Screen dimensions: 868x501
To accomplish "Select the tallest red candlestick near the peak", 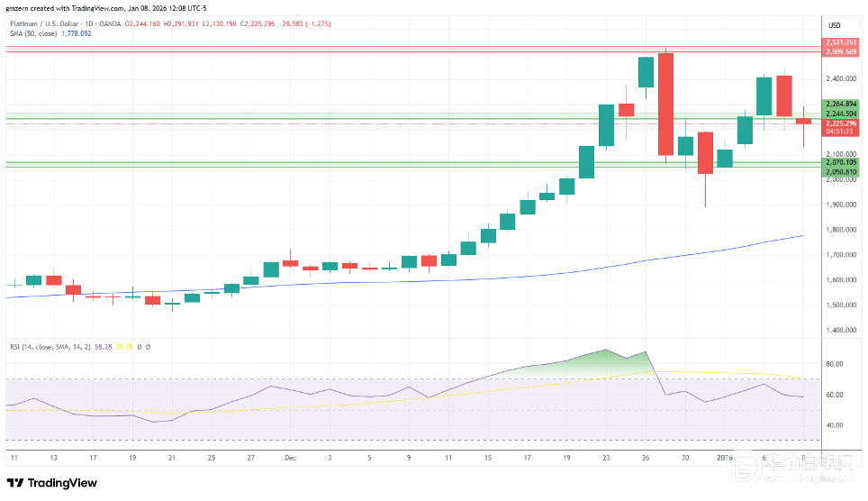I will pos(666,104).
